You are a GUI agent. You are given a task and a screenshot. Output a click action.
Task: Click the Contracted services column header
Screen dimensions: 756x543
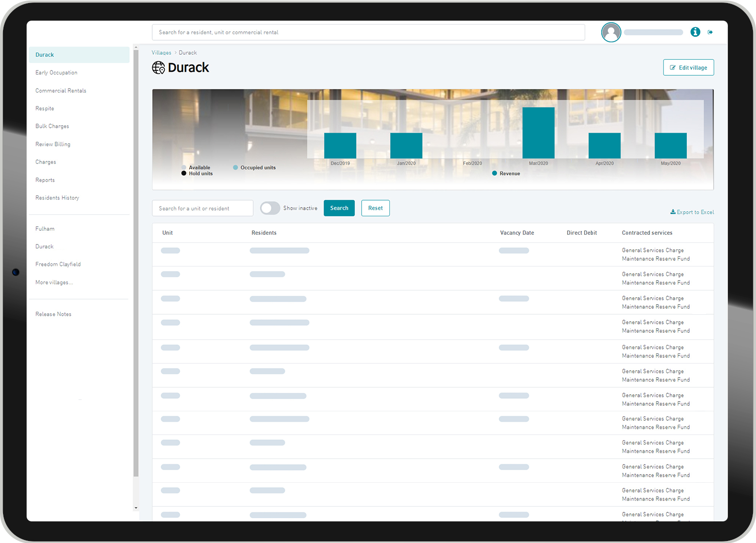[647, 233]
